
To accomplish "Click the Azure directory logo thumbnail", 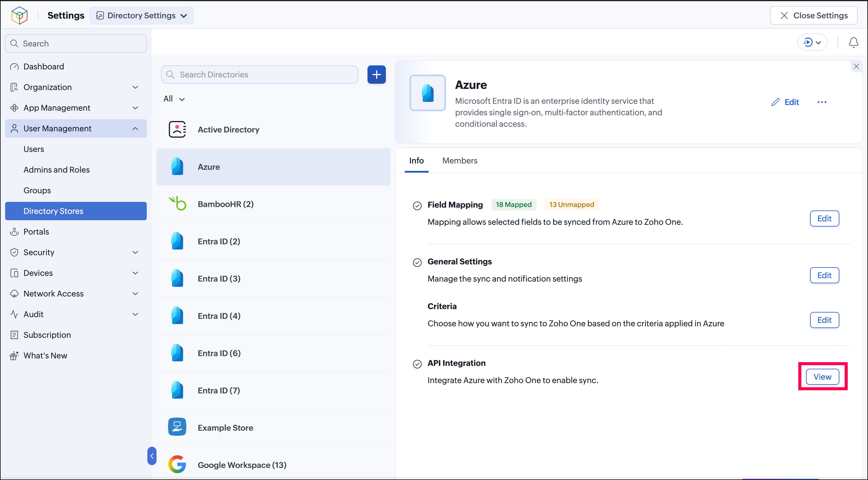I will (427, 93).
